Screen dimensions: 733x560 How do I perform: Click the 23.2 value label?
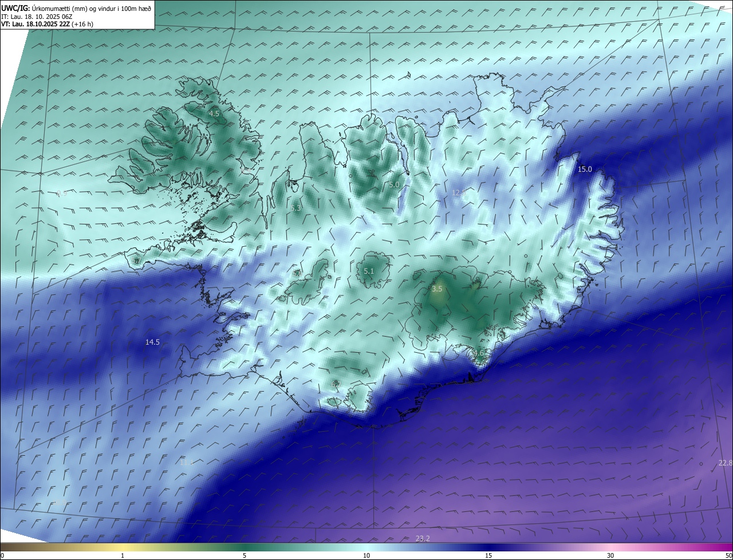(x=423, y=538)
